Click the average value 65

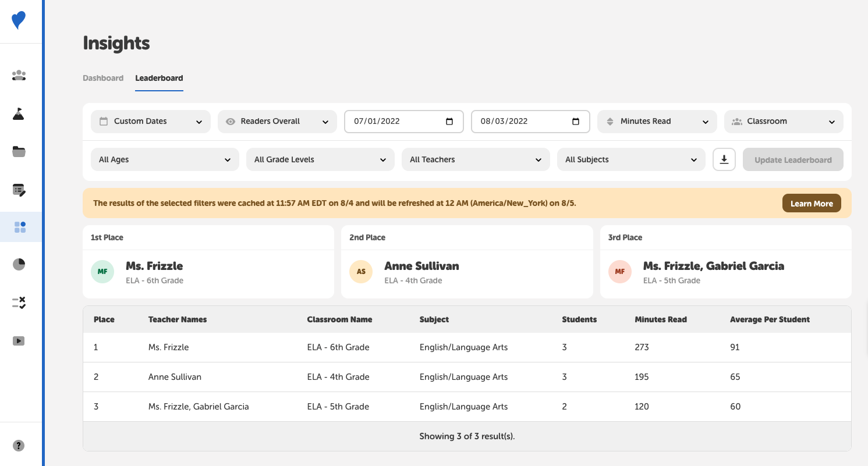click(735, 377)
